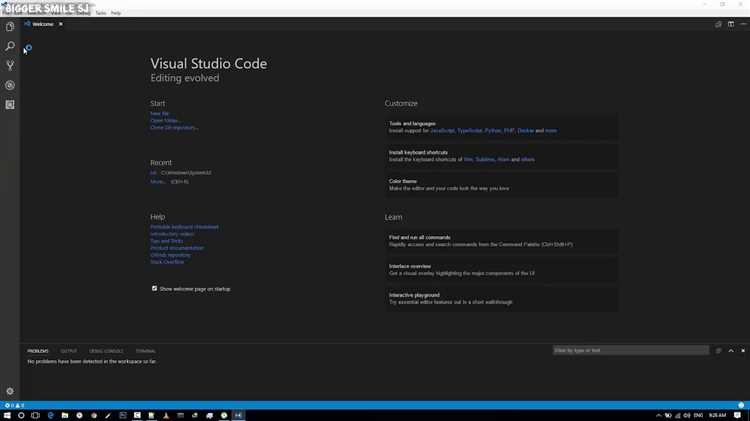
Task: Click the Docker support link
Action: (x=525, y=131)
